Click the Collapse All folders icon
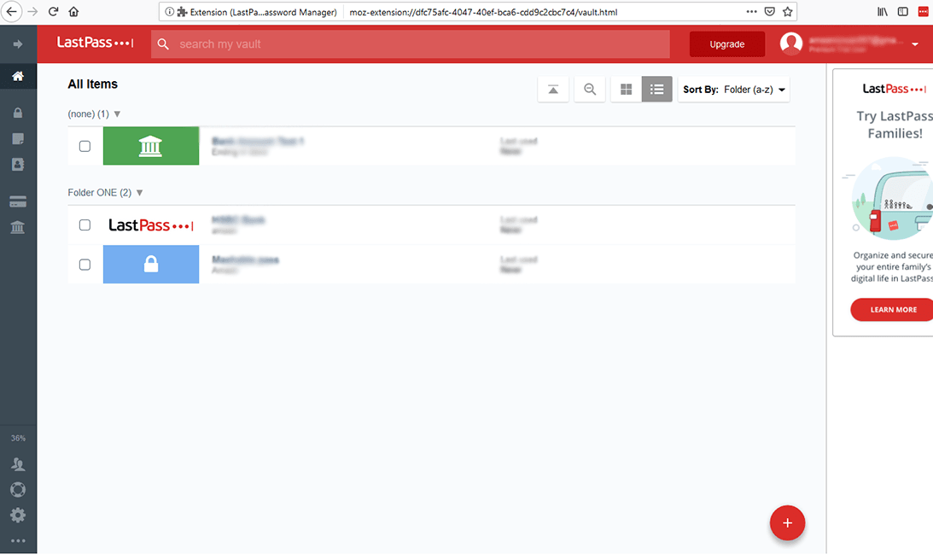The width and height of the screenshot is (933, 560). coord(553,90)
